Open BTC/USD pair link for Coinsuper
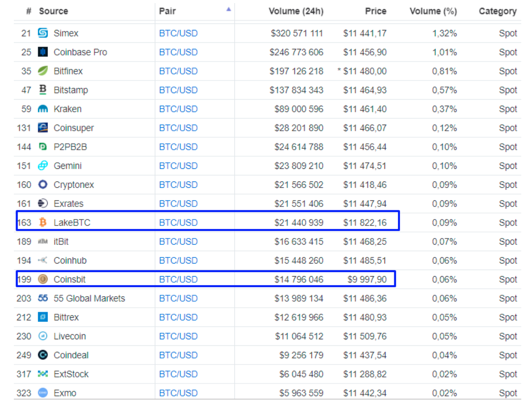The image size is (532, 400). (178, 128)
